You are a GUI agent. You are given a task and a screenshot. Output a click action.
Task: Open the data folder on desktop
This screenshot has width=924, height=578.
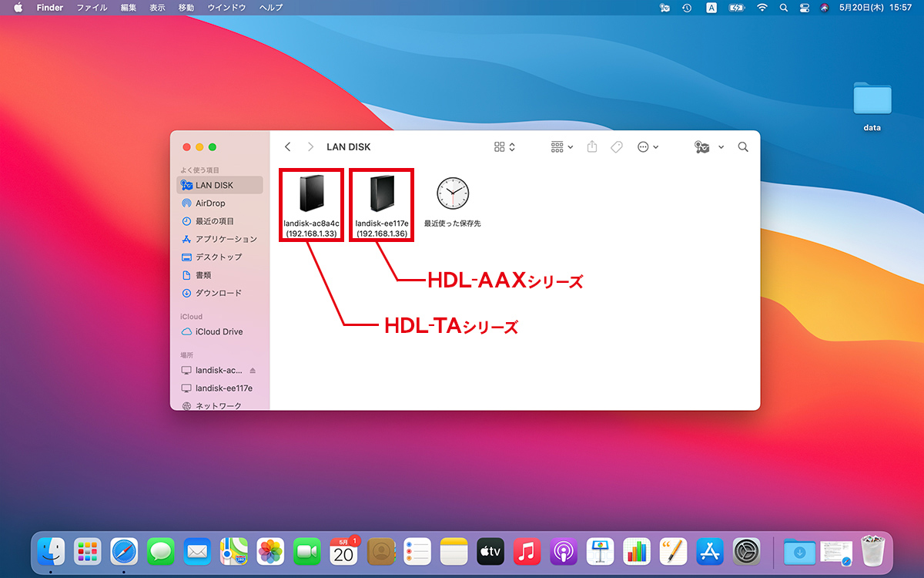(x=872, y=99)
